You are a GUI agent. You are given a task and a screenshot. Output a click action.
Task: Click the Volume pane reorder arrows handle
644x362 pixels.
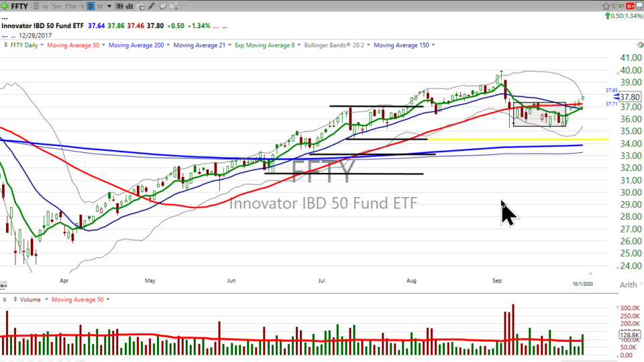pyautogui.click(x=15, y=299)
